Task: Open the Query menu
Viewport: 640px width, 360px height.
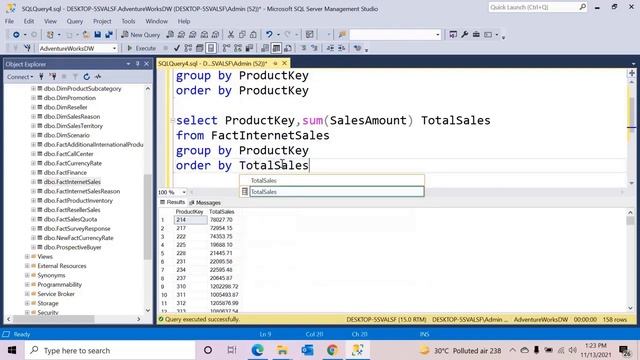Action: click(75, 21)
